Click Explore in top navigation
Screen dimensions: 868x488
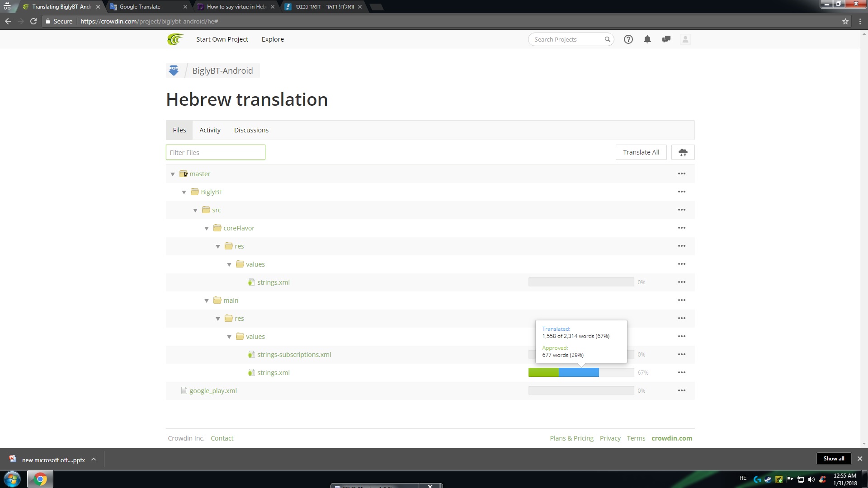click(273, 39)
